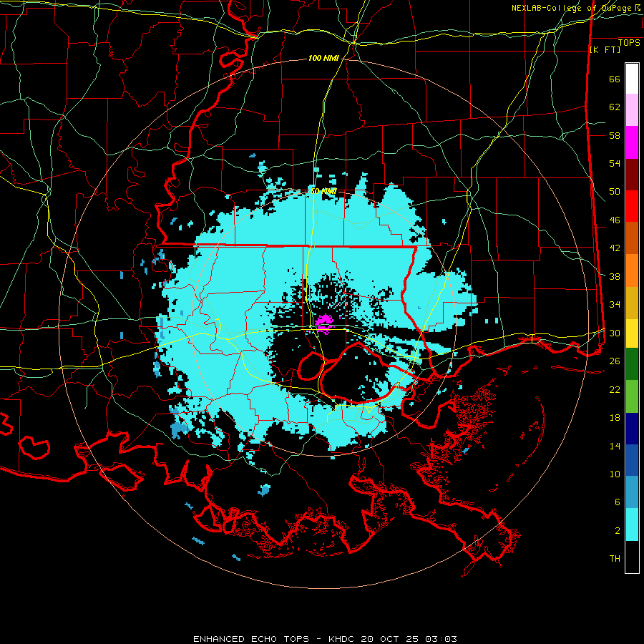The height and width of the screenshot is (644, 644).
Task: Click the 'TH' legend label
Action: tap(615, 559)
